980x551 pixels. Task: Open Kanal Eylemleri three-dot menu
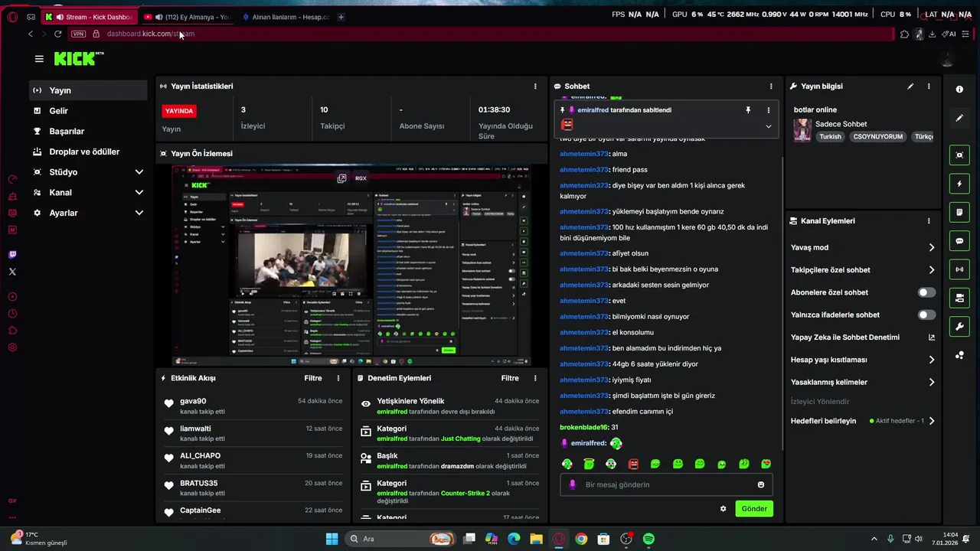click(929, 221)
